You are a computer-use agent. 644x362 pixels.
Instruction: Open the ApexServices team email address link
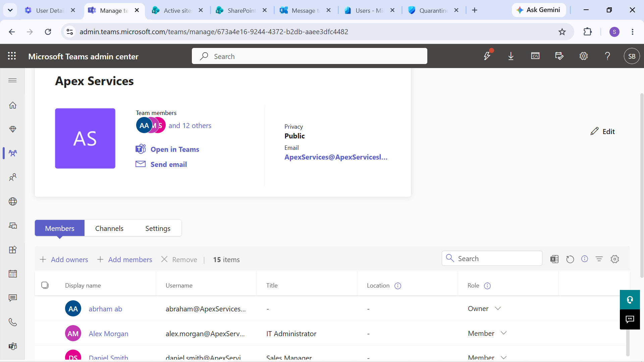[336, 157]
